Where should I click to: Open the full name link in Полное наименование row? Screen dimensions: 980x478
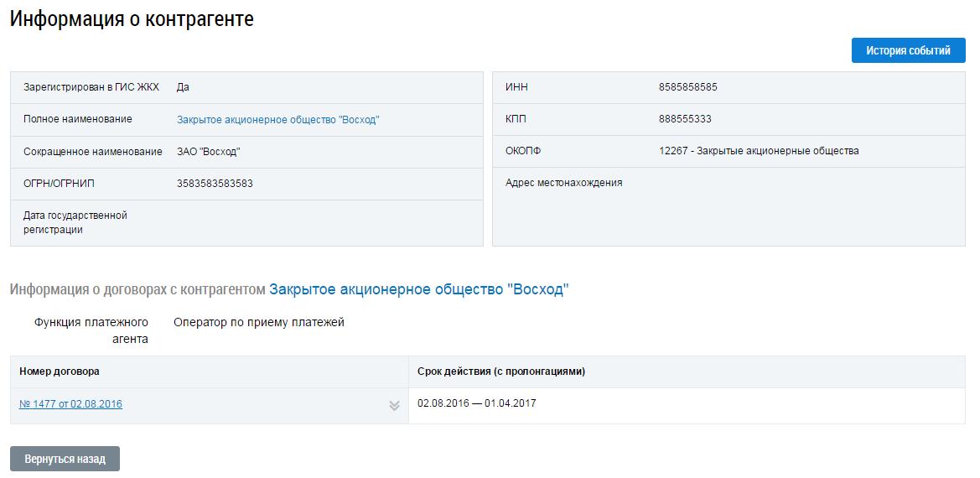(277, 120)
